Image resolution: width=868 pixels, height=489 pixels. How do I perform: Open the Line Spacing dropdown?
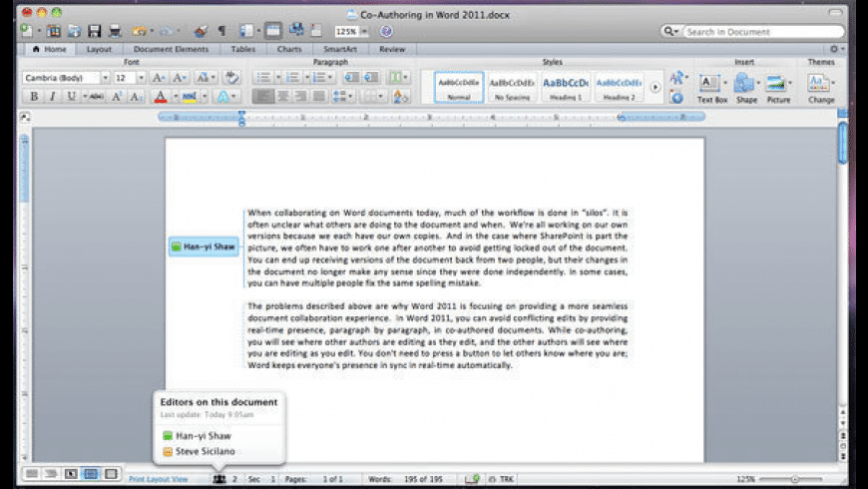click(343, 97)
